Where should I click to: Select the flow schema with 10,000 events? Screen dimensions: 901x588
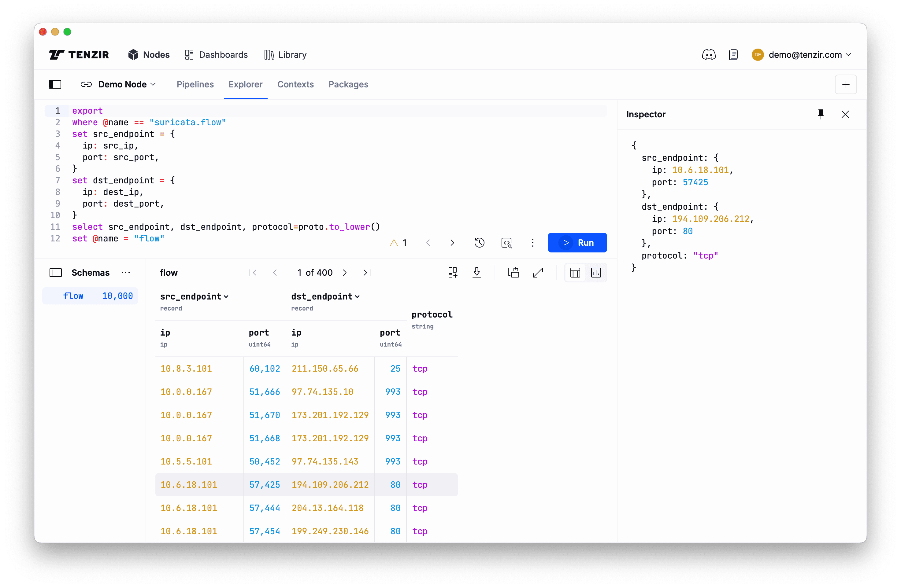click(x=90, y=296)
